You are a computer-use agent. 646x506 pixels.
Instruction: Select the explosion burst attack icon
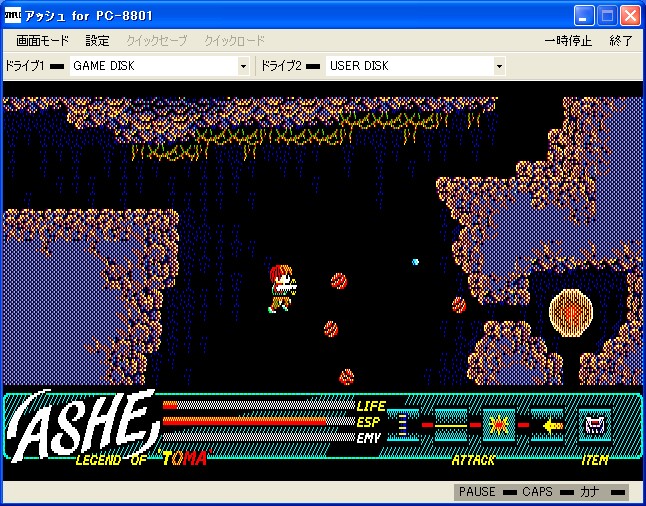[x=499, y=425]
